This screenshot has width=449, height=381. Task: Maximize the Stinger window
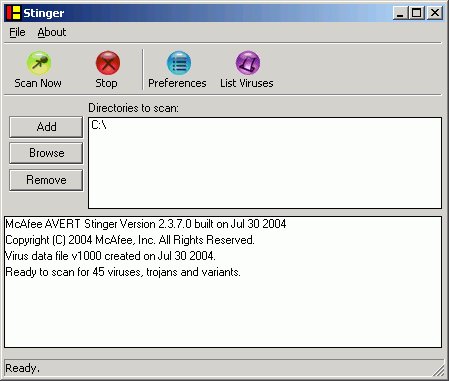tap(416, 13)
